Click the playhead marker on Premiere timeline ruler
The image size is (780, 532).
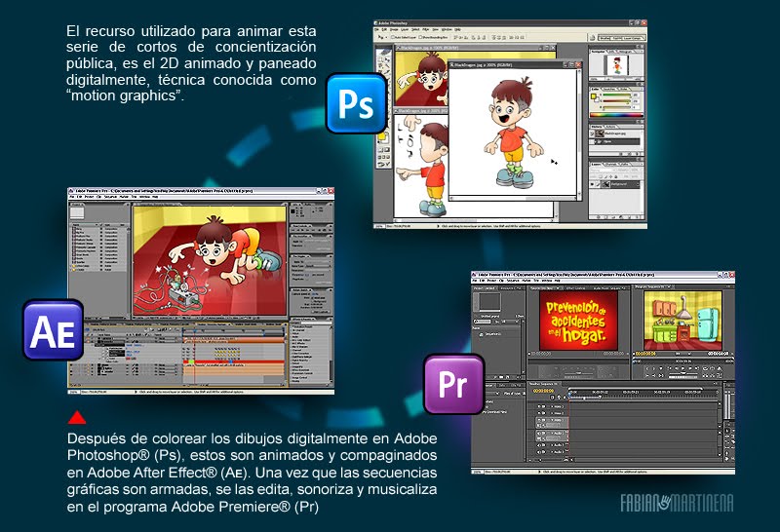(569, 394)
